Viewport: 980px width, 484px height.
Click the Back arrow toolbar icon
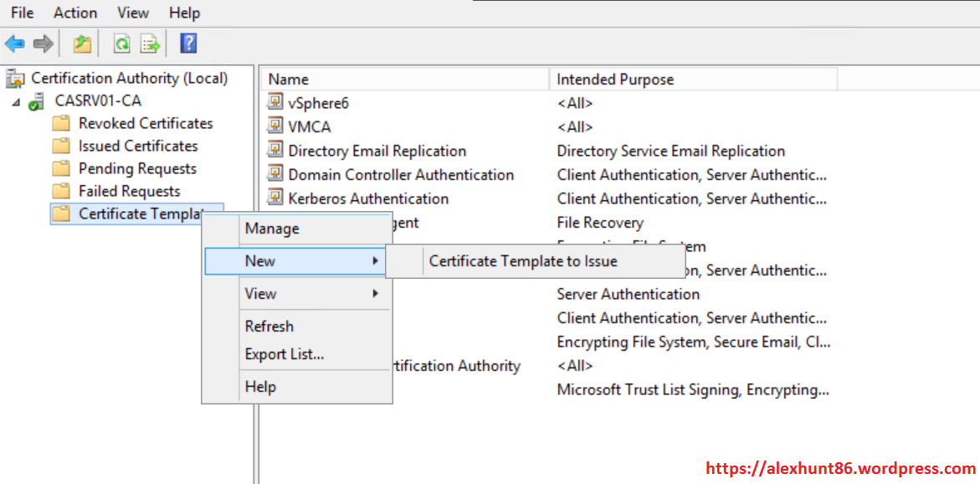coord(15,44)
